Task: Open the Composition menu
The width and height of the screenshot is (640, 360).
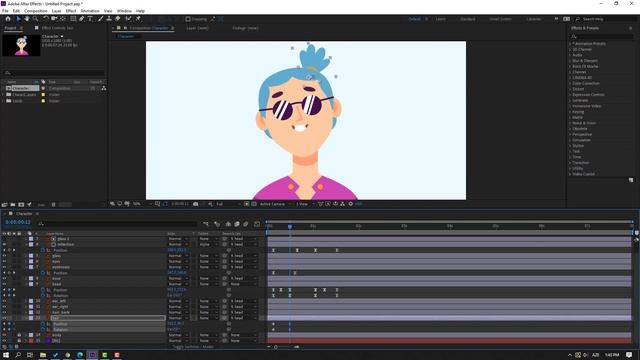Action: pyautogui.click(x=36, y=11)
